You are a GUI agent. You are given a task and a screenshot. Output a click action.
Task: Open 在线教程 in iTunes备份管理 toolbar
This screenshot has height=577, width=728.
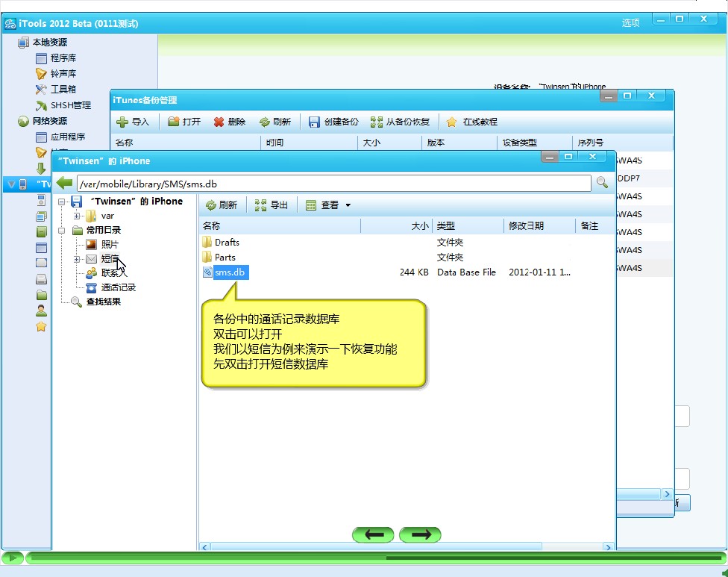click(x=471, y=122)
